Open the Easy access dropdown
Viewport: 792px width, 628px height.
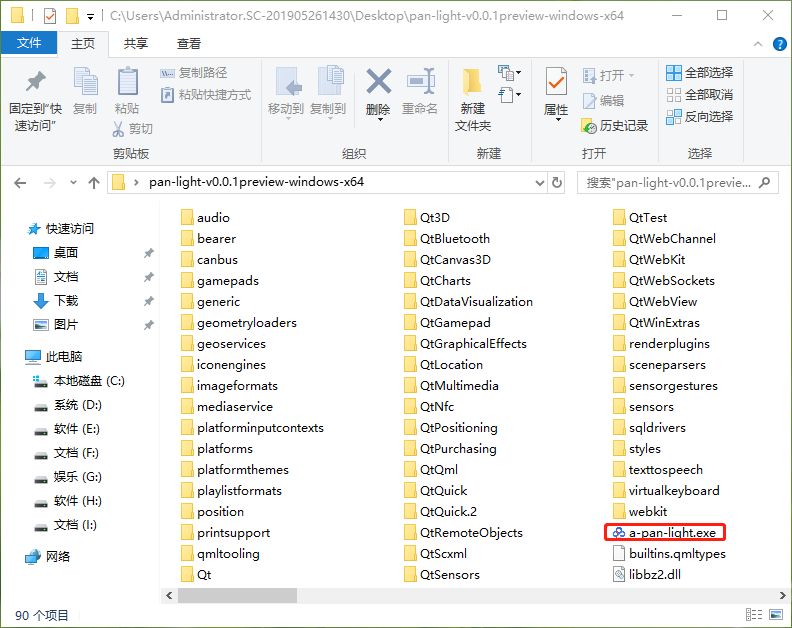(509, 94)
